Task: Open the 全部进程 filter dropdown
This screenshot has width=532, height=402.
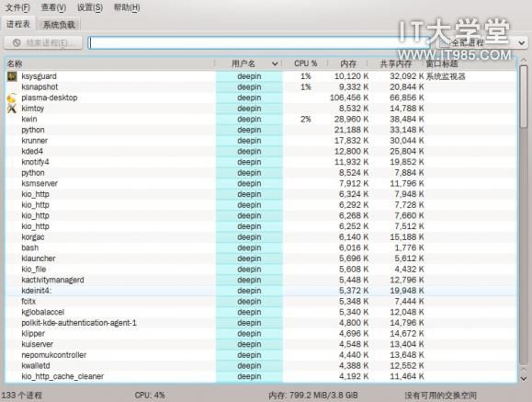Action: tap(481, 43)
